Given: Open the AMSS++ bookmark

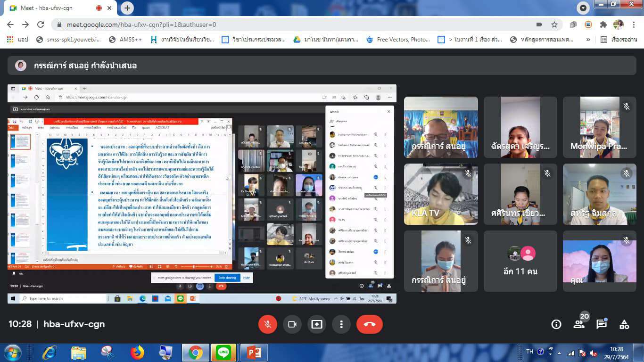Looking at the screenshot, I should [x=125, y=40].
